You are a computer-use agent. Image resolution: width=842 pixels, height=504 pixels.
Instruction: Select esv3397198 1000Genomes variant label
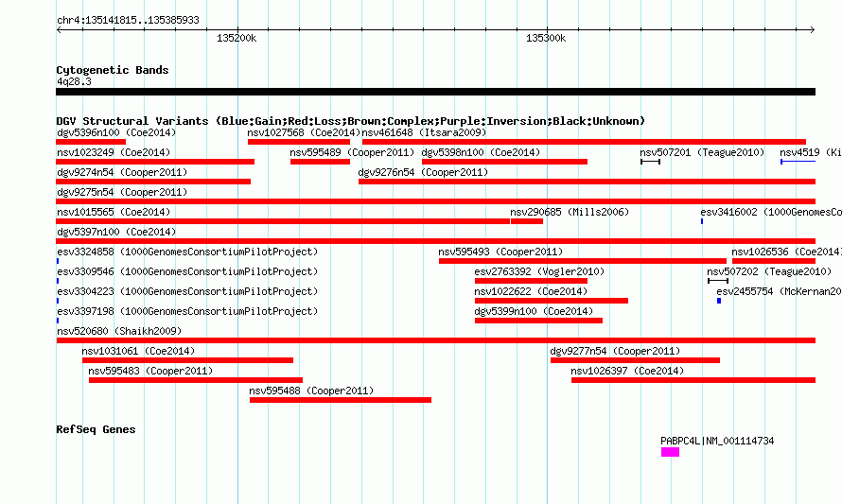click(187, 311)
